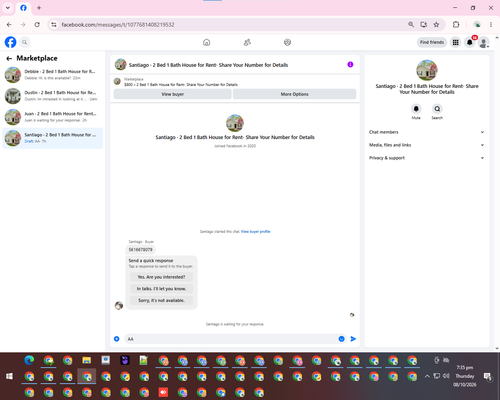Open the volume icon in system tray
500x400 pixels.
tap(446, 376)
